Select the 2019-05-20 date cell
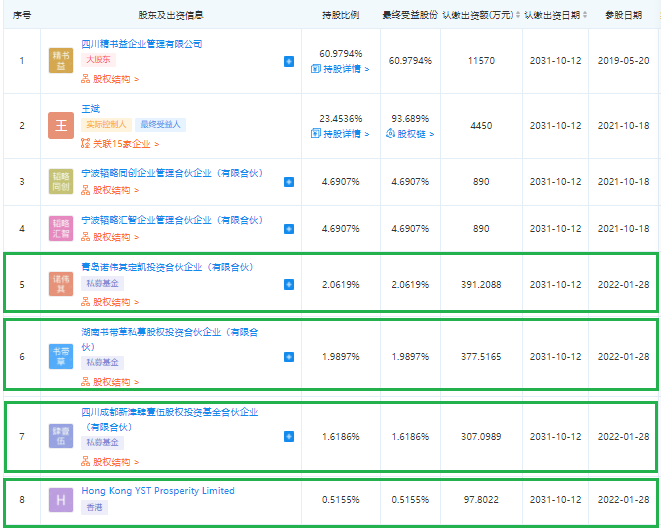Viewport: 661px width, 529px height. click(x=623, y=61)
